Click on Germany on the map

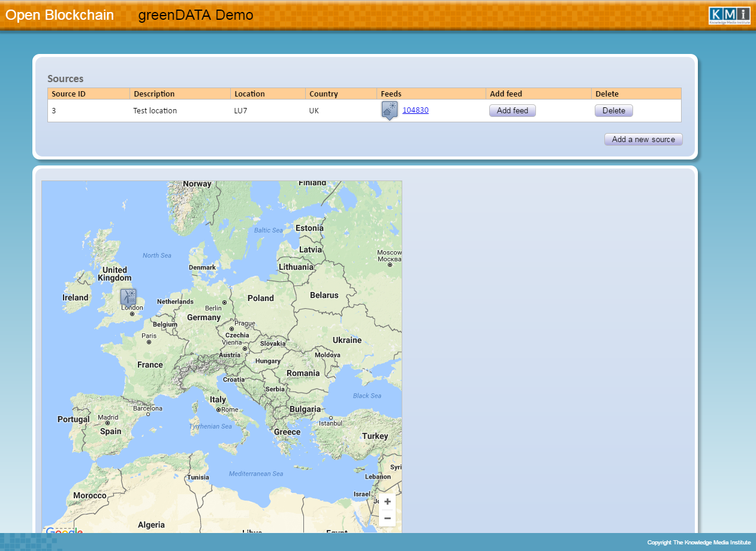[204, 318]
